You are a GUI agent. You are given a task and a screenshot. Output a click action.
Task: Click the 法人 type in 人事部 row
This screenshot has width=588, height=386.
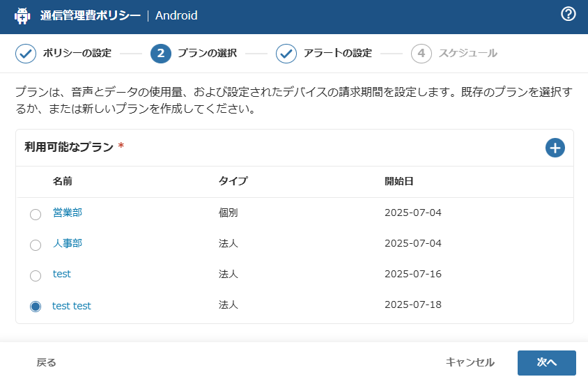pyautogui.click(x=228, y=243)
